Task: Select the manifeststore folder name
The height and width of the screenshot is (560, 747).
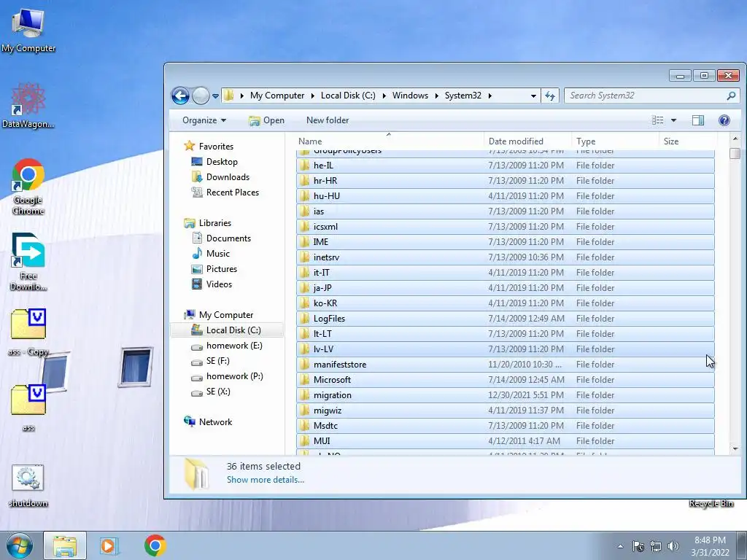Action: 340,365
